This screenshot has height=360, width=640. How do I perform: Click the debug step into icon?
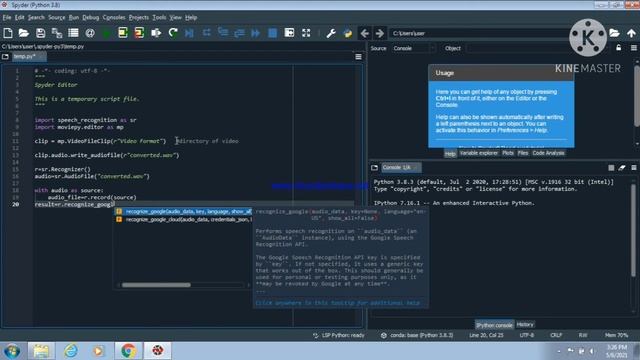pos(223,33)
